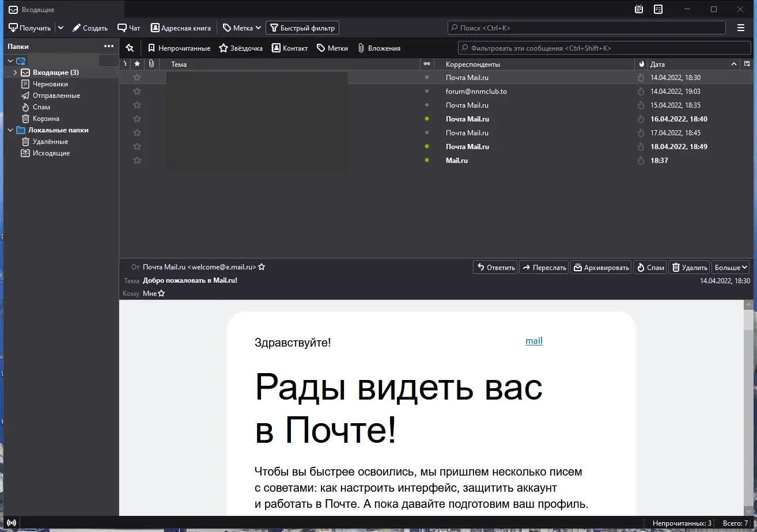
Task: Open the dropdown arrow next to Получить
Action: [x=60, y=28]
